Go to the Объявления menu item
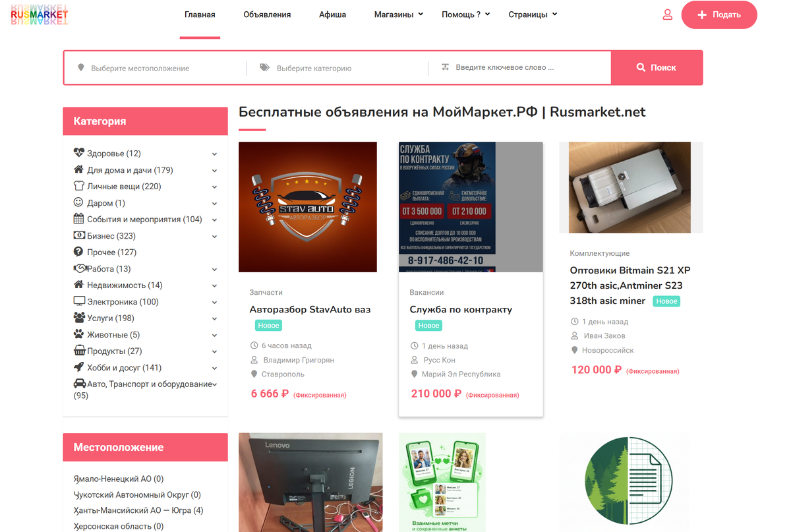This screenshot has width=791, height=532. pos(267,15)
